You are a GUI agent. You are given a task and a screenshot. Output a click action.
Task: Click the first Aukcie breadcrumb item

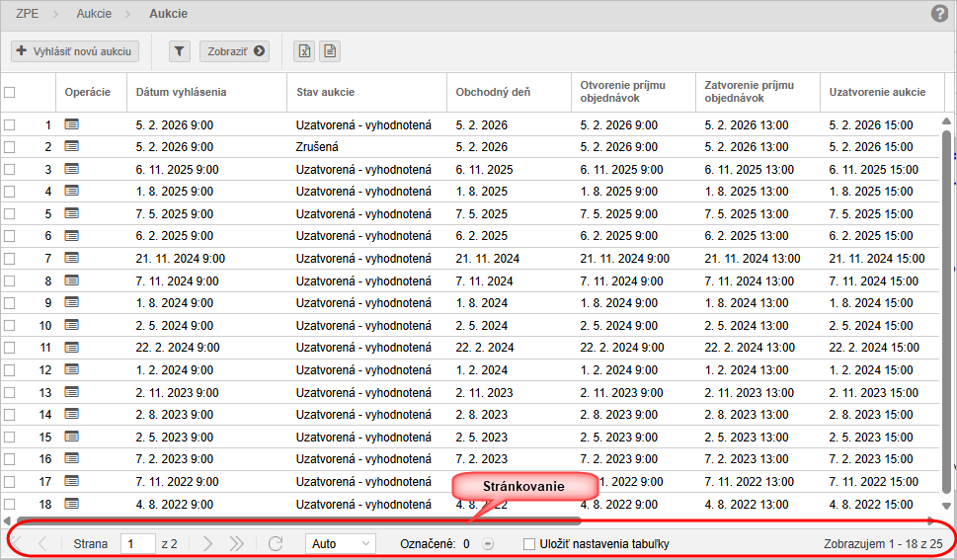[x=95, y=14]
